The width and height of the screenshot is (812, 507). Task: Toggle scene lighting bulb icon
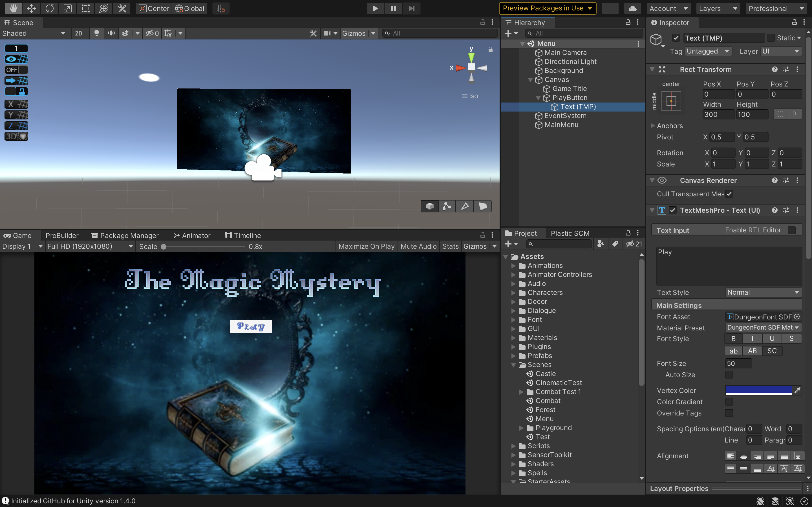tap(96, 33)
